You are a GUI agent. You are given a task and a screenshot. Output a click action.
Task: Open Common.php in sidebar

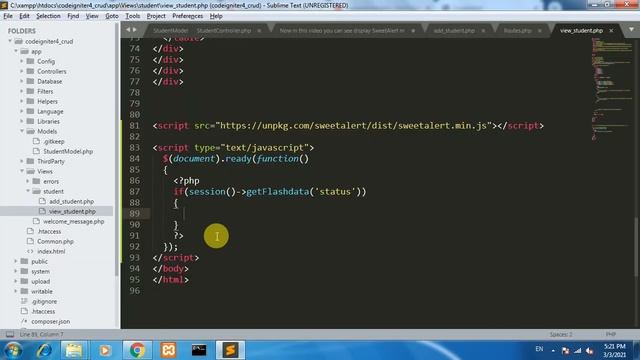tap(55, 241)
